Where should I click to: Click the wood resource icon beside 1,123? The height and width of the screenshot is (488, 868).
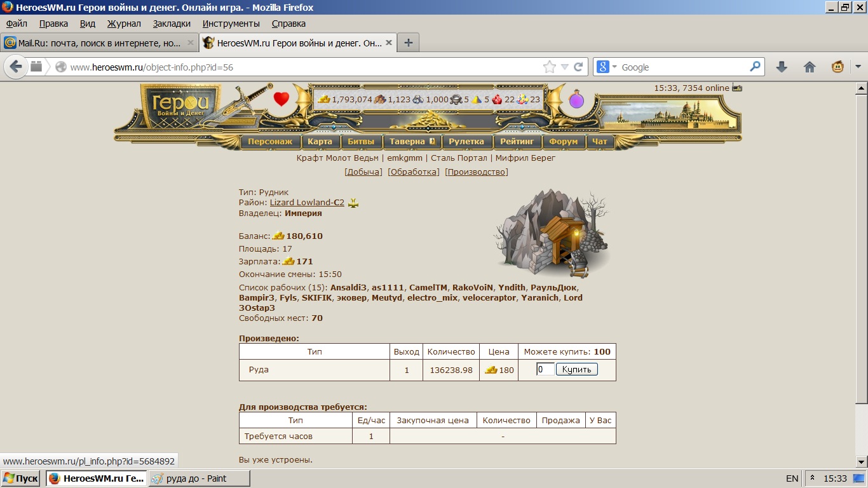379,99
